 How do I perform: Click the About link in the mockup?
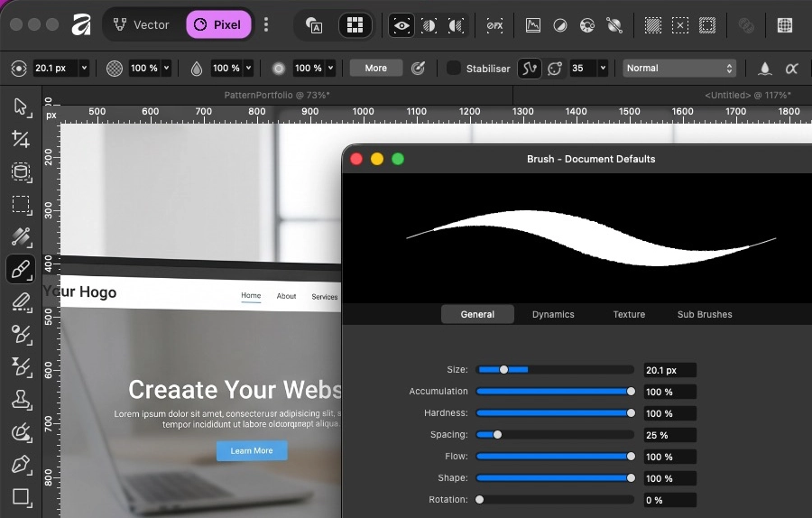286,296
